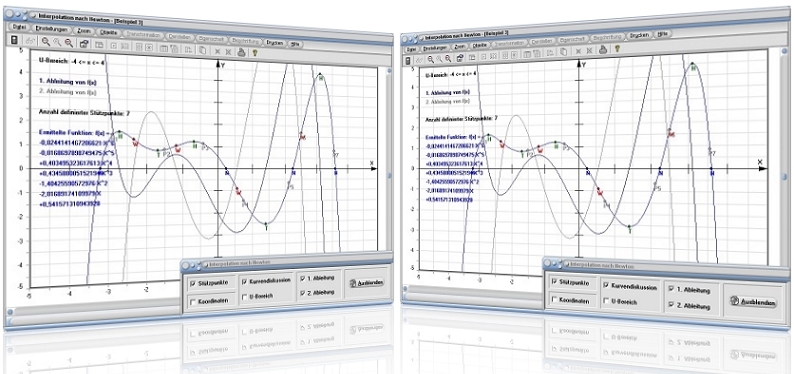Click the calculator icon in left window toolbar
Image resolution: width=794 pixels, height=374 pixels.
14,39
